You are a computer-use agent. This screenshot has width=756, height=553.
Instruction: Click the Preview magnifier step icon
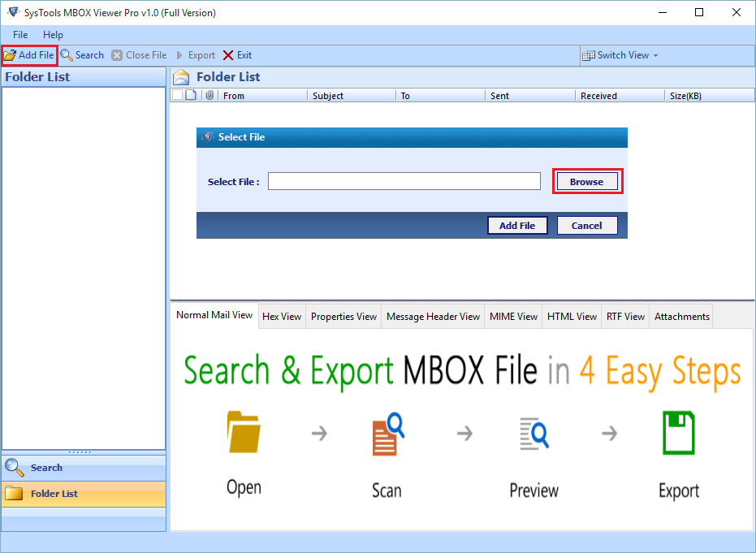(534, 434)
